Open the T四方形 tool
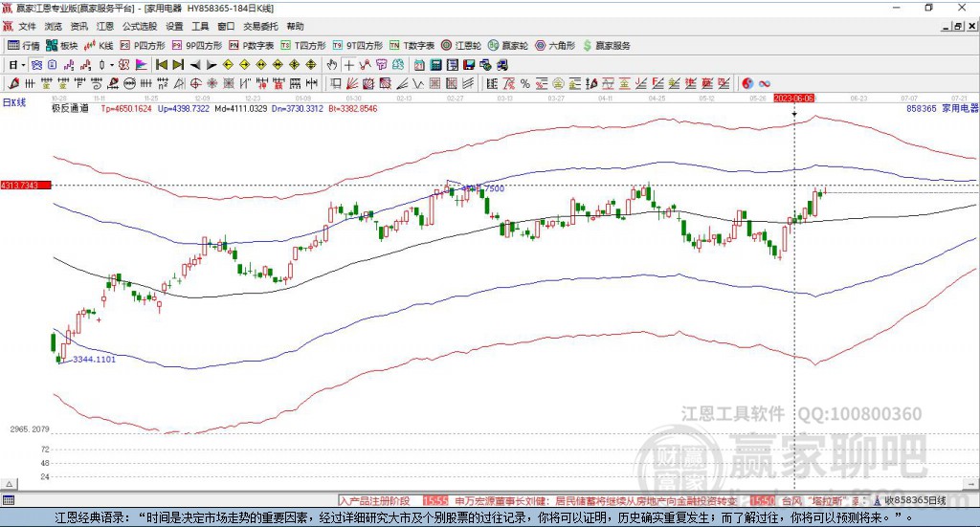The height and width of the screenshot is (527, 980). click(x=303, y=46)
